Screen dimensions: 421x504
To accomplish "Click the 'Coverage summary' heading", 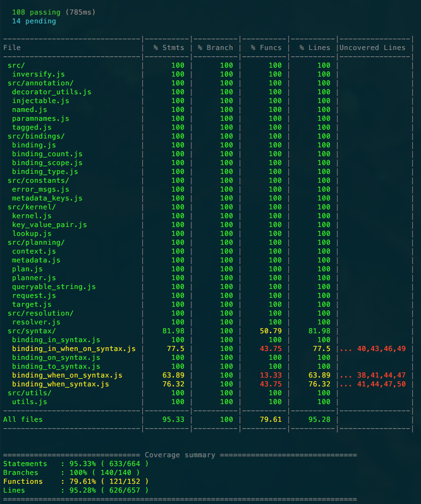I will pyautogui.click(x=180, y=455).
